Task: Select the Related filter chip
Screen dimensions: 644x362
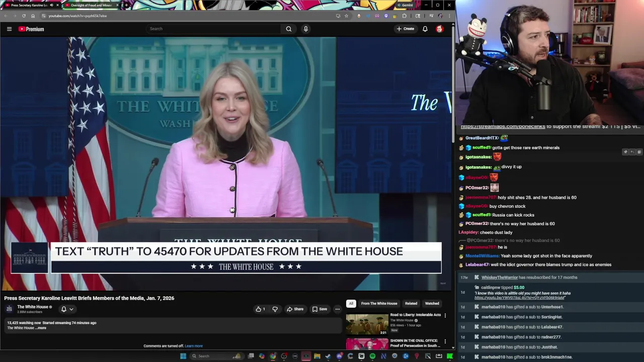Action: pyautogui.click(x=411, y=303)
